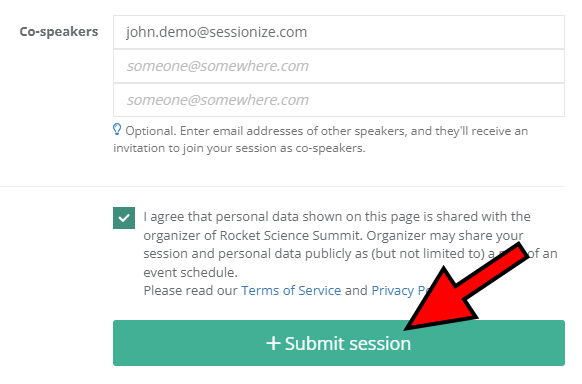
Task: Select the third co-speaker email field
Action: (339, 100)
